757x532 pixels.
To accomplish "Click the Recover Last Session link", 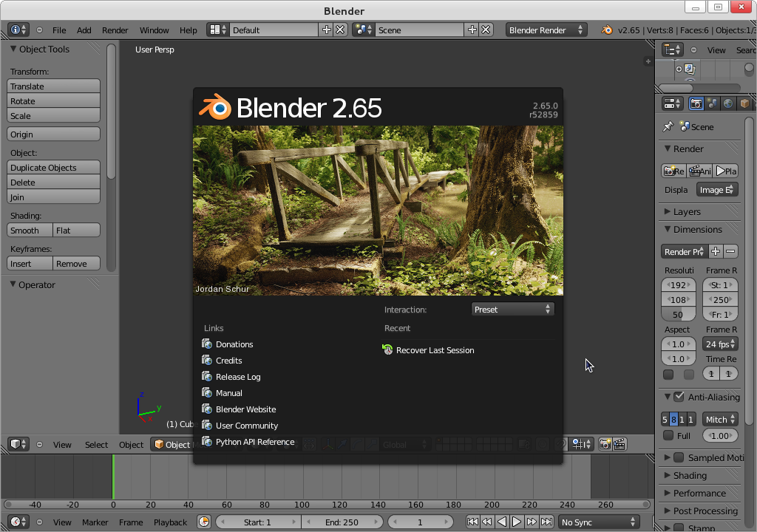I will point(435,350).
